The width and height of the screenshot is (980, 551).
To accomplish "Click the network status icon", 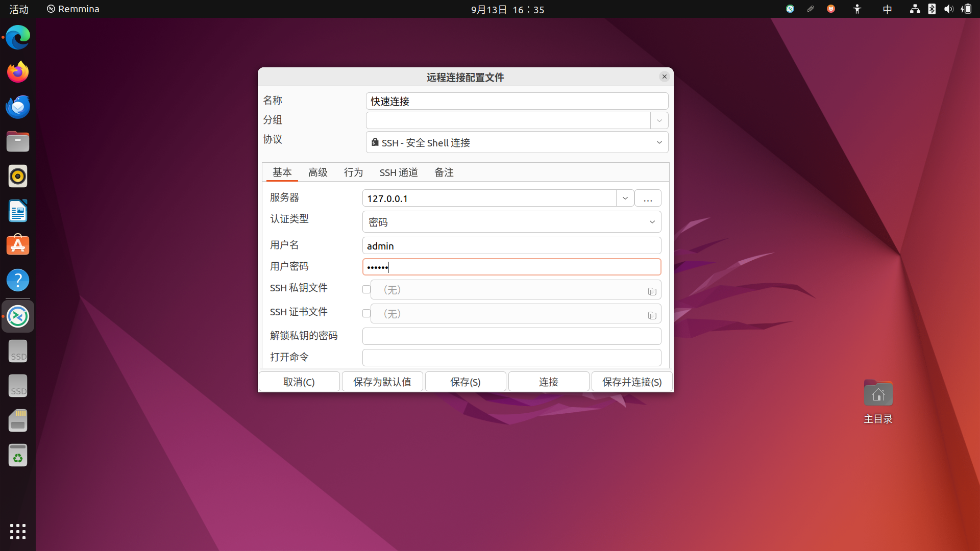I will [x=915, y=9].
